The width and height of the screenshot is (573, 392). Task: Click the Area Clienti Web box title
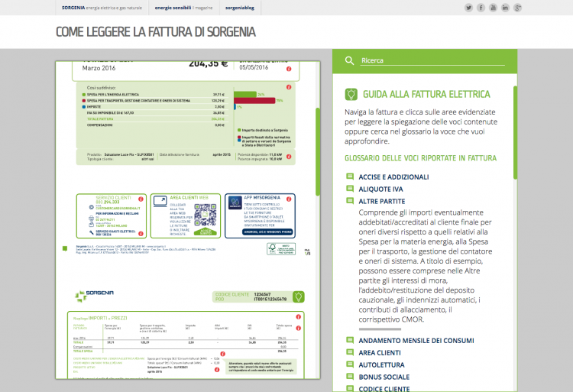(x=189, y=198)
